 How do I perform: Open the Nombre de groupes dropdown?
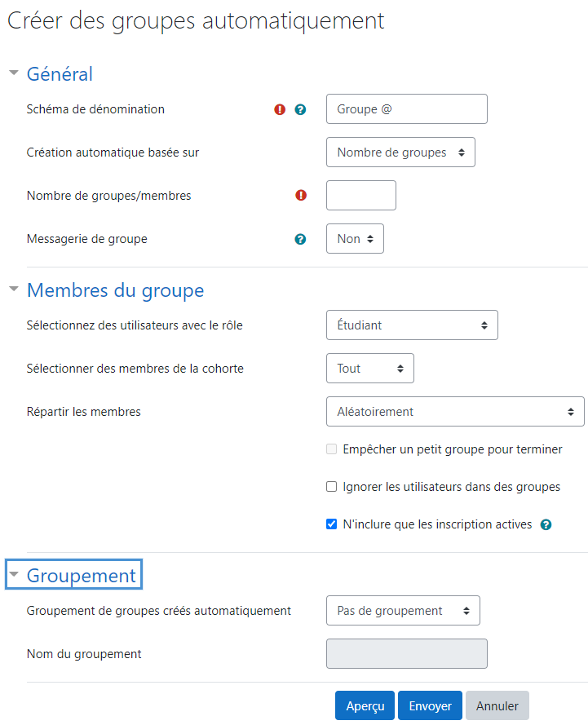pos(400,153)
